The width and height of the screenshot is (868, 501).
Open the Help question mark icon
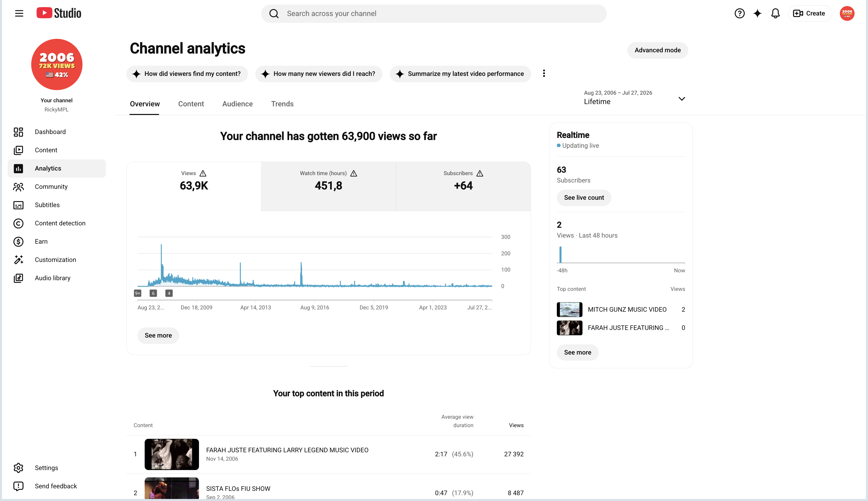739,13
